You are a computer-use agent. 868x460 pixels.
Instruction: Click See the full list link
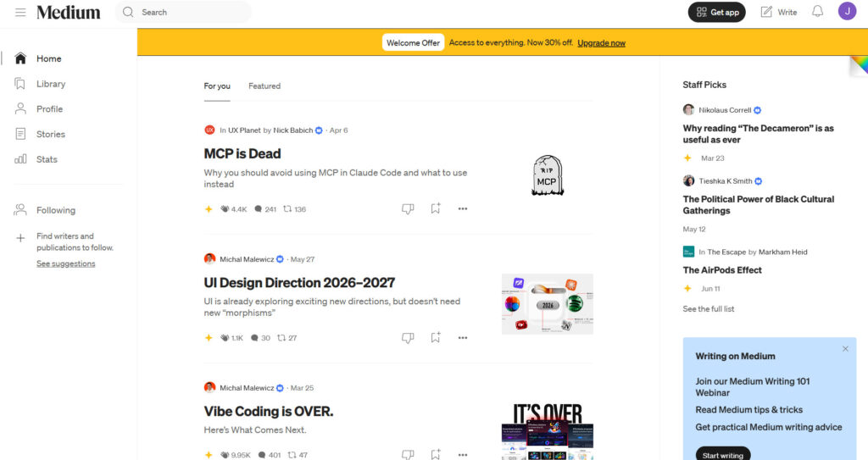click(708, 309)
